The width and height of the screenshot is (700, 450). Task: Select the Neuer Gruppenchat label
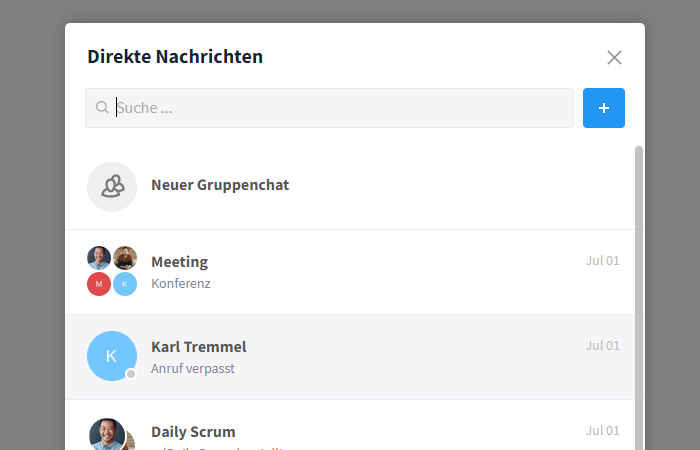tap(220, 185)
